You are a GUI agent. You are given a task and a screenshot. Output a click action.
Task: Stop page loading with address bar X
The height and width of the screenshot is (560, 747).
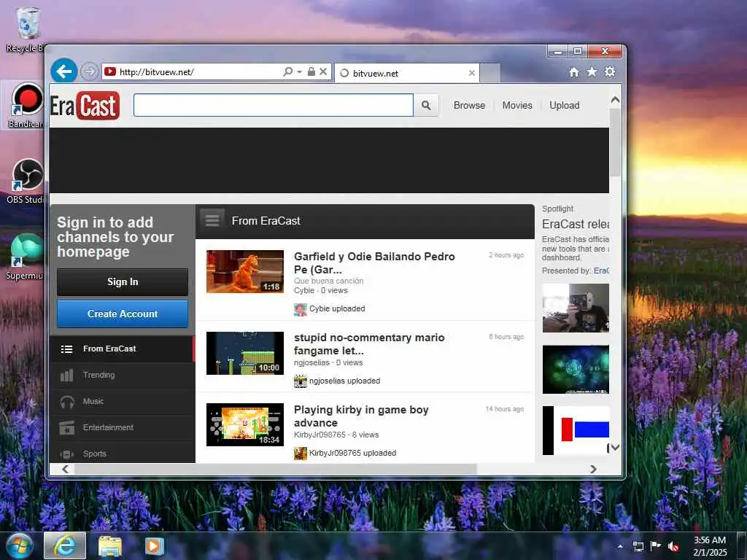[323, 72]
